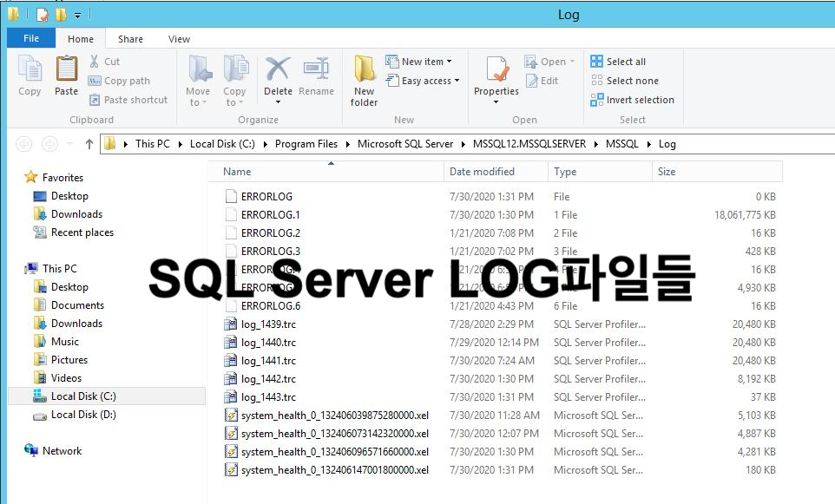
Task: Select the log_1442.trc file
Action: (x=268, y=378)
